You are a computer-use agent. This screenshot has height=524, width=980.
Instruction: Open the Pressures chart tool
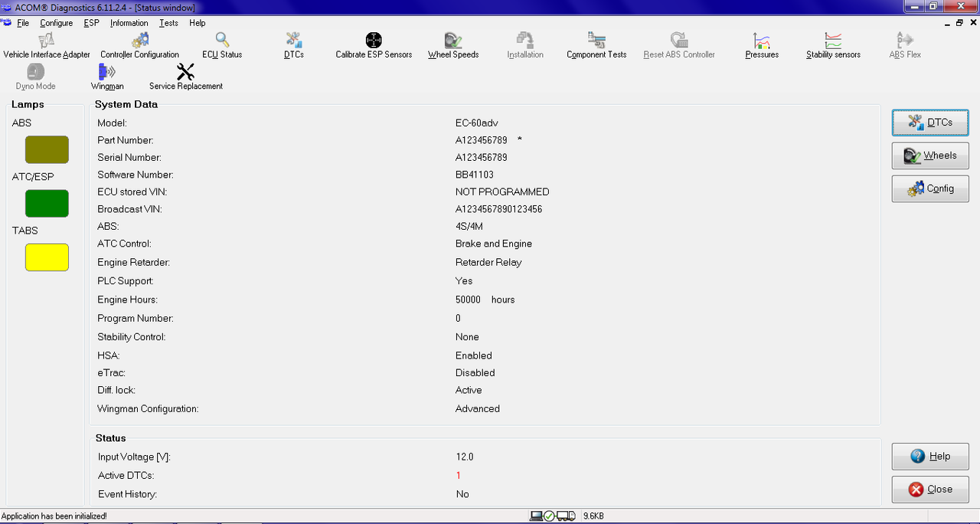click(x=762, y=46)
